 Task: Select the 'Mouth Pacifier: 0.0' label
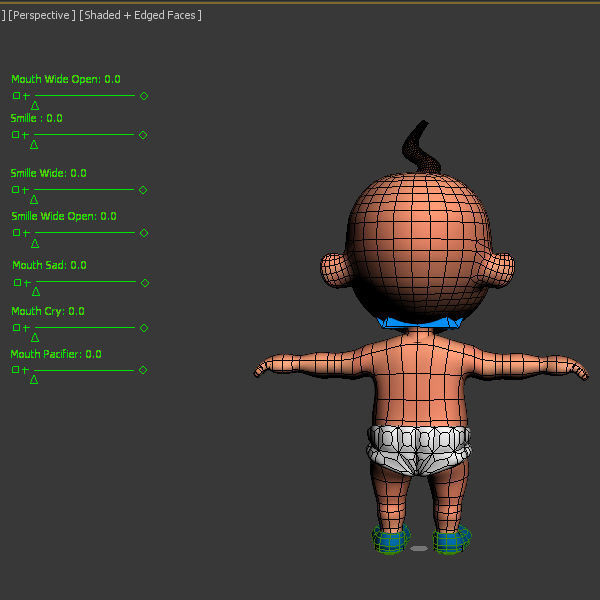[x=56, y=354]
